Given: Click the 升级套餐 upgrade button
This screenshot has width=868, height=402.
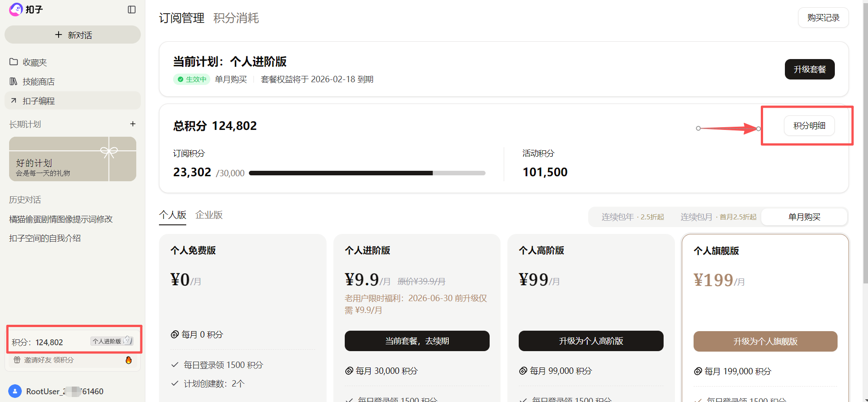Looking at the screenshot, I should 809,69.
